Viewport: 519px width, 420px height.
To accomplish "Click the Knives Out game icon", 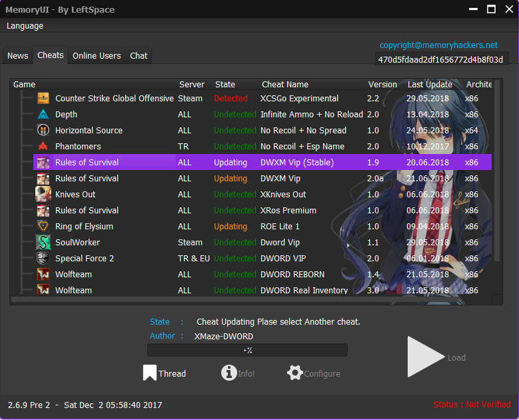I will pyautogui.click(x=43, y=194).
